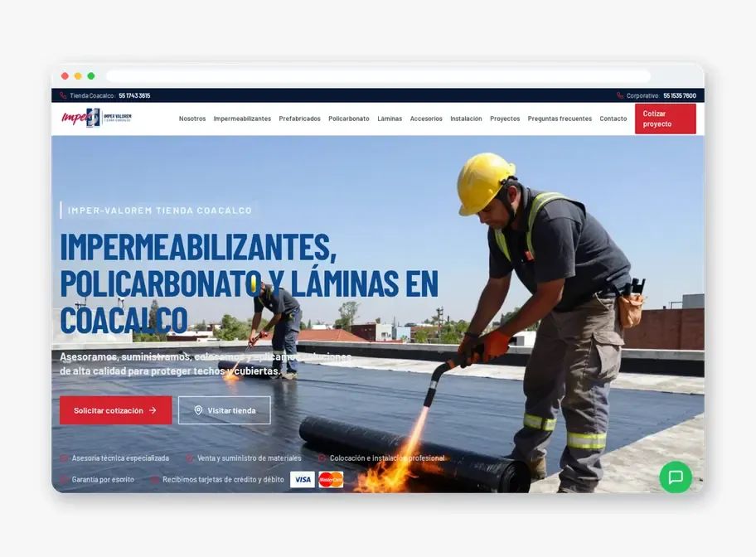Click the Solicitar cotización button

(116, 410)
